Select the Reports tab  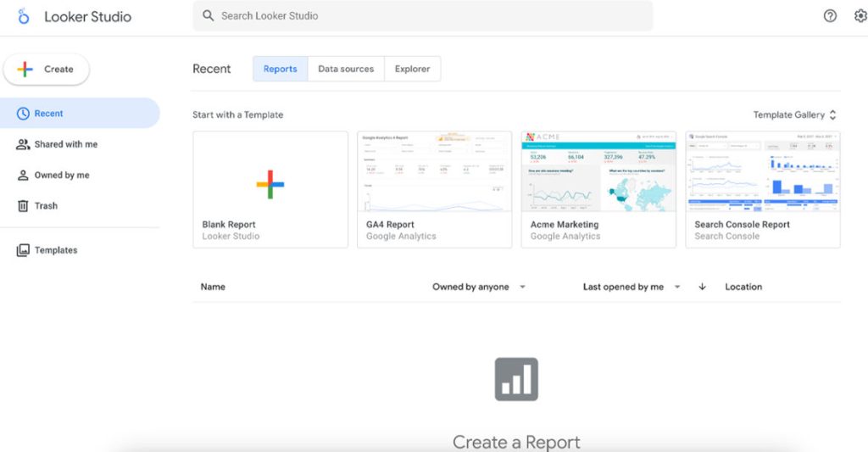coord(280,70)
